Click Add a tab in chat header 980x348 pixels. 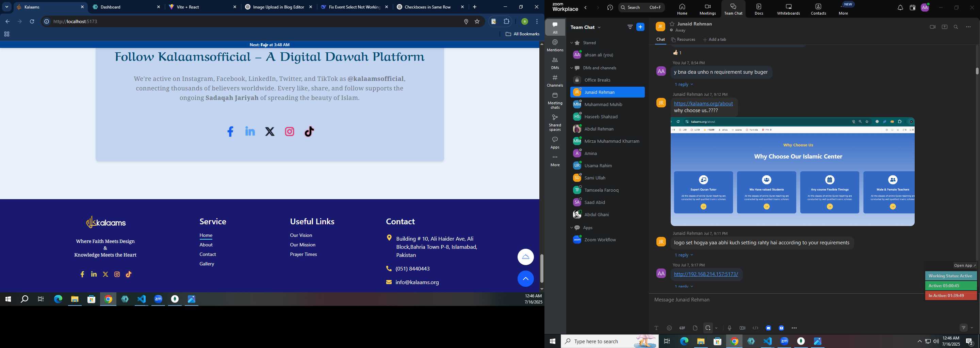click(x=715, y=39)
